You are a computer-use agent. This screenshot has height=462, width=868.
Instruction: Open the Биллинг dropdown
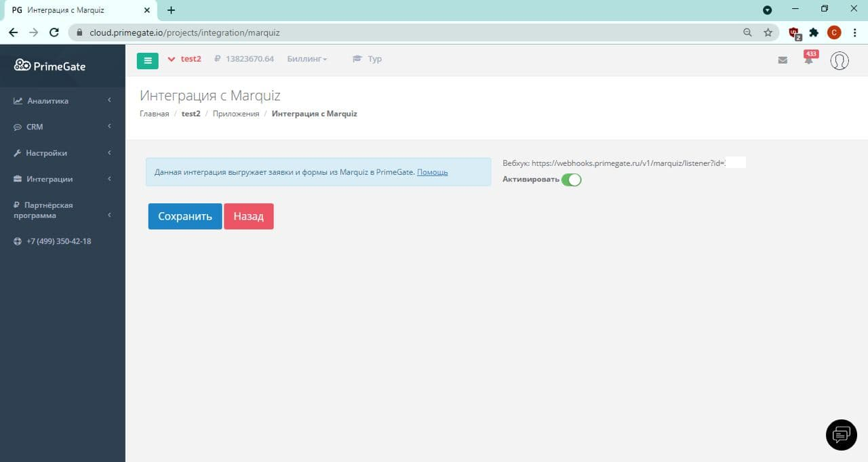pyautogui.click(x=307, y=59)
